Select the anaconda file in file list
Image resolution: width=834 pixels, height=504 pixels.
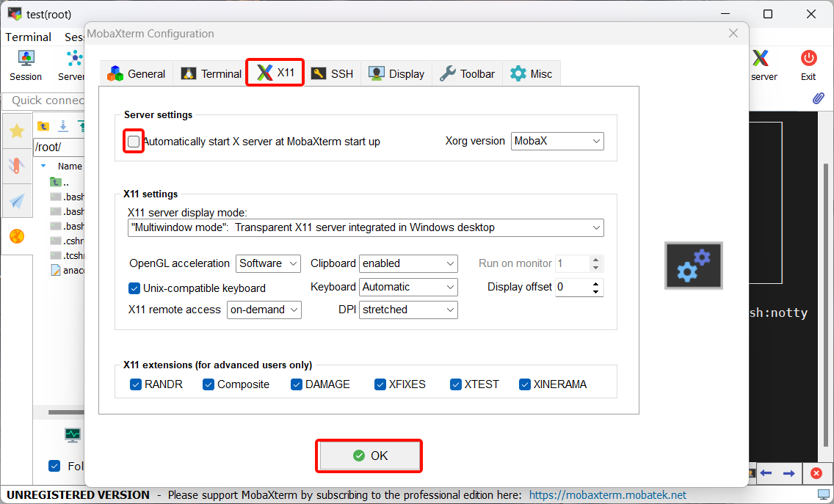[x=67, y=271]
